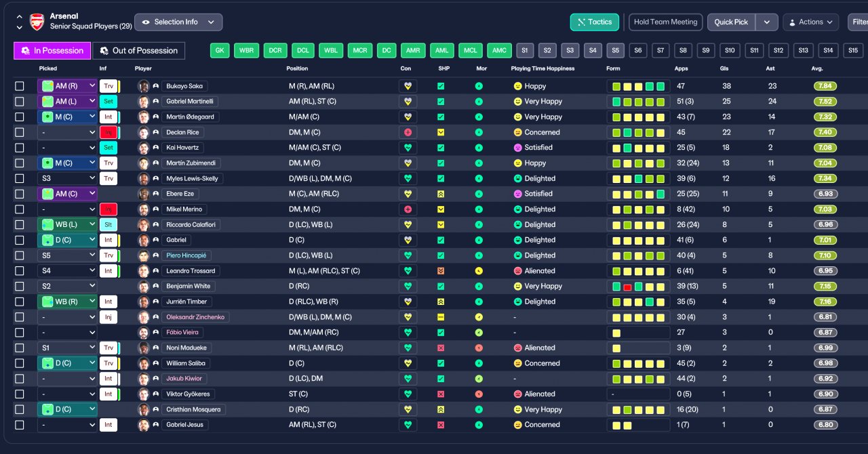Click the Alienated face on Viktor Gyökeres's row
This screenshot has width=868, height=454.
tap(518, 394)
